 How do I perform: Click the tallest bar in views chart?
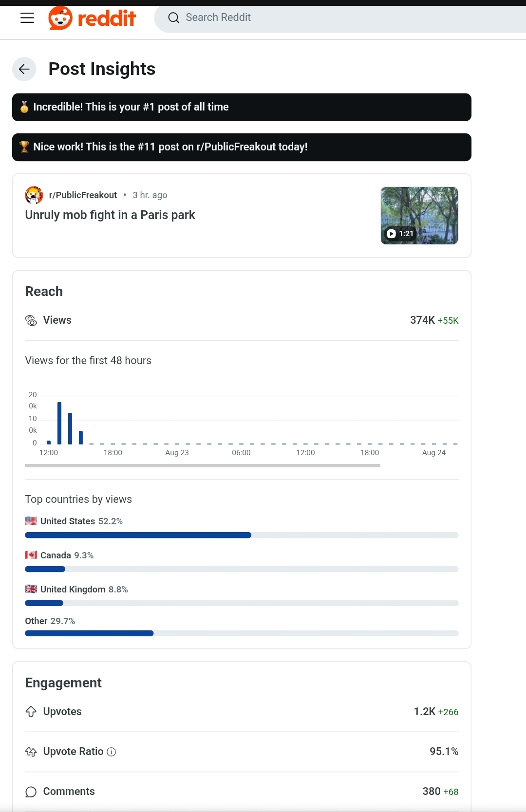(x=59, y=423)
